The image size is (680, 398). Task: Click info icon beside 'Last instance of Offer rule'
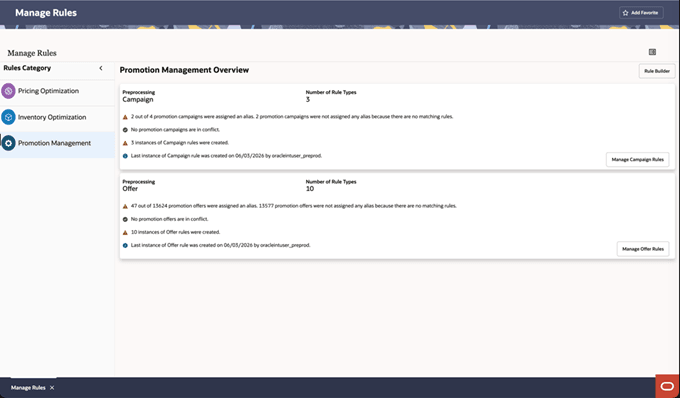[x=125, y=245]
